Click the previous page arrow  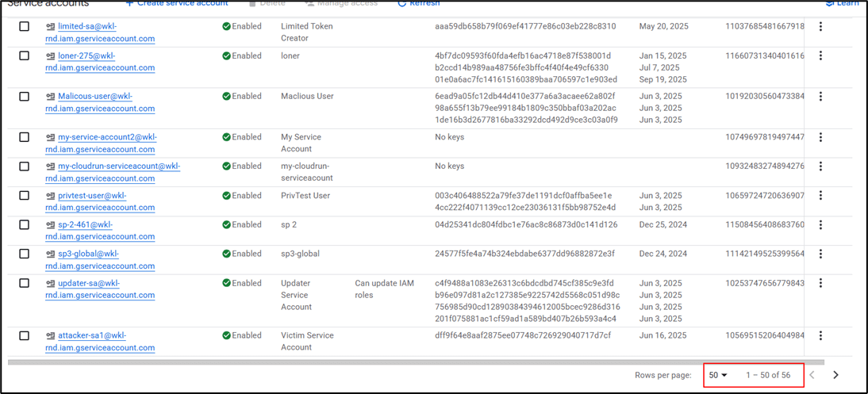812,375
